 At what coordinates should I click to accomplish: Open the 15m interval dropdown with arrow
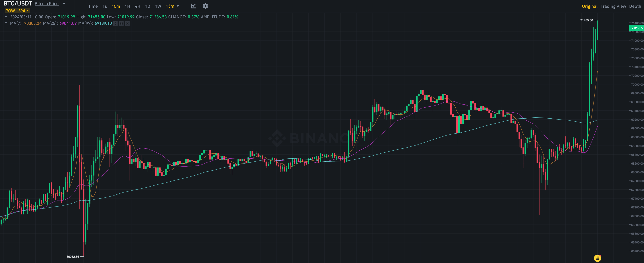[173, 6]
